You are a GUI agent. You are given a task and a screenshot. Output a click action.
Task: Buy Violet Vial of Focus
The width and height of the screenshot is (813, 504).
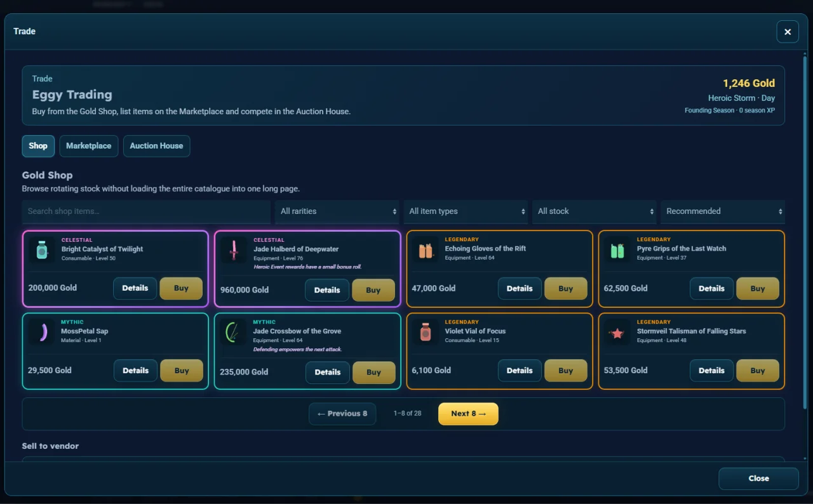tap(566, 371)
